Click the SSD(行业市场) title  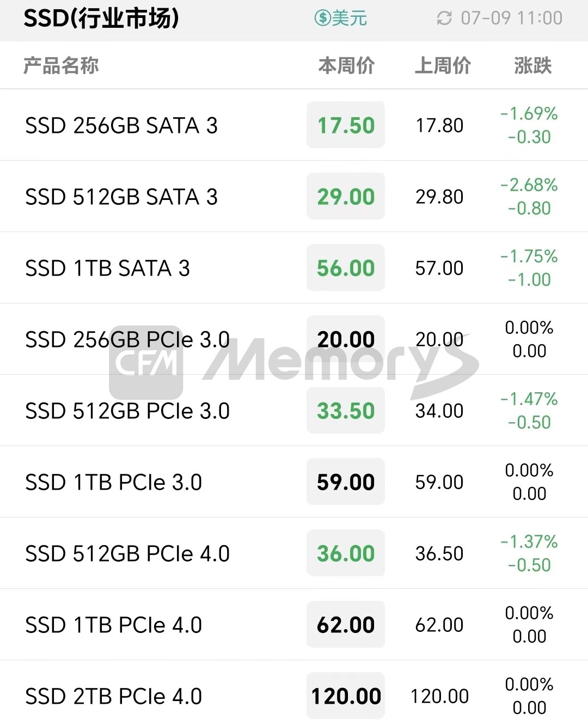tap(101, 19)
